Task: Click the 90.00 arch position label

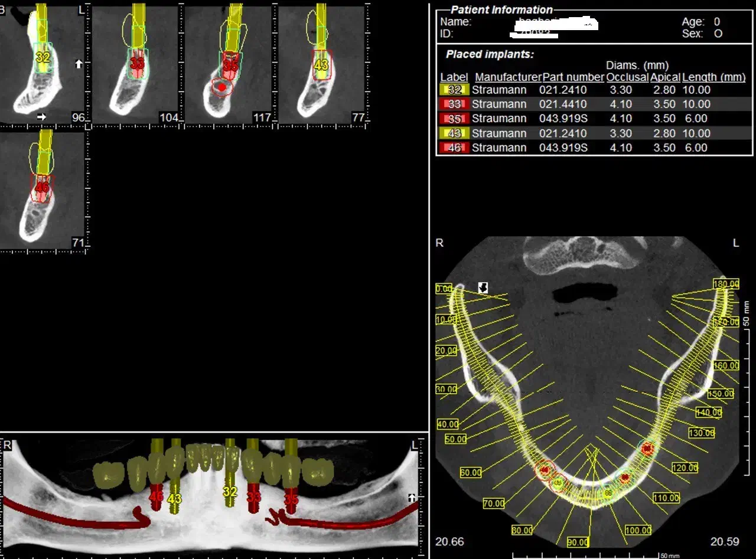Action: point(578,542)
